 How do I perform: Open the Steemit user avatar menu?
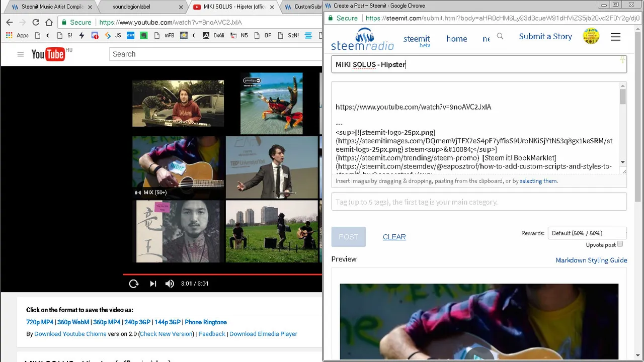(x=591, y=36)
